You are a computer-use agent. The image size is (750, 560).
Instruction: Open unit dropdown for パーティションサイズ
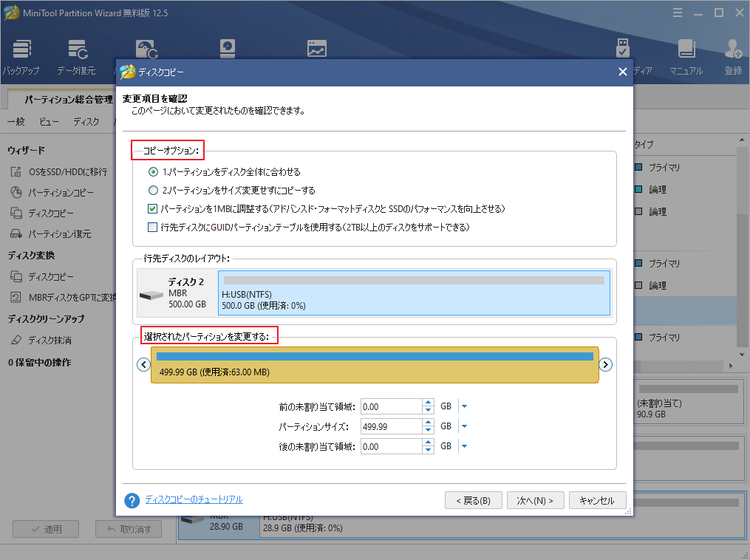coord(464,426)
